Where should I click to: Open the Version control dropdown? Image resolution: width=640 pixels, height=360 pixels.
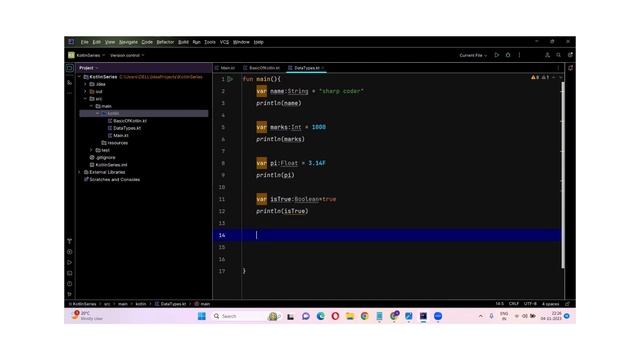click(127, 55)
